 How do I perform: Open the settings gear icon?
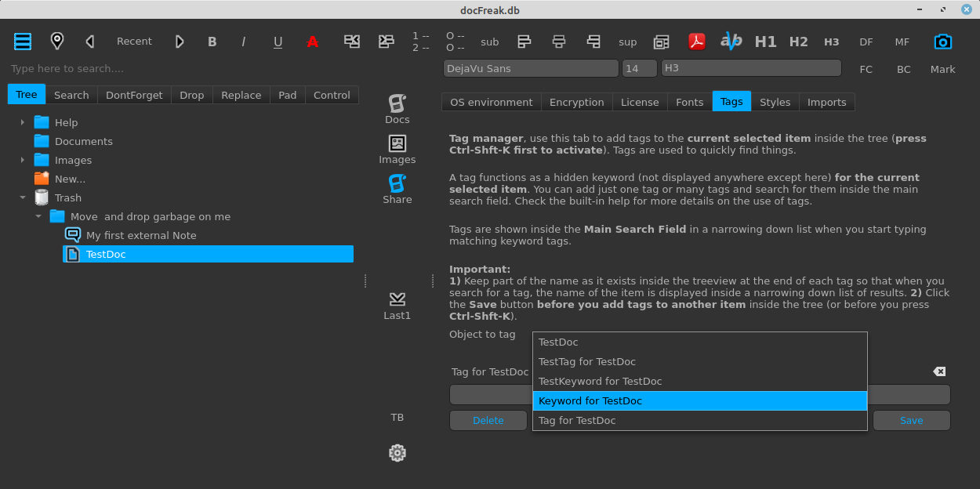coord(397,453)
